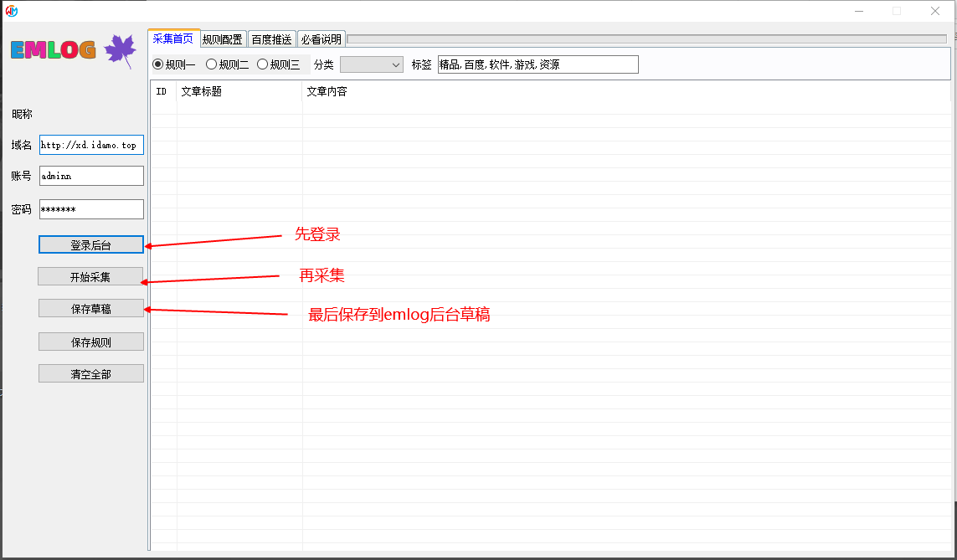Click the app icon in the title bar
The width and height of the screenshot is (957, 560).
(11, 11)
